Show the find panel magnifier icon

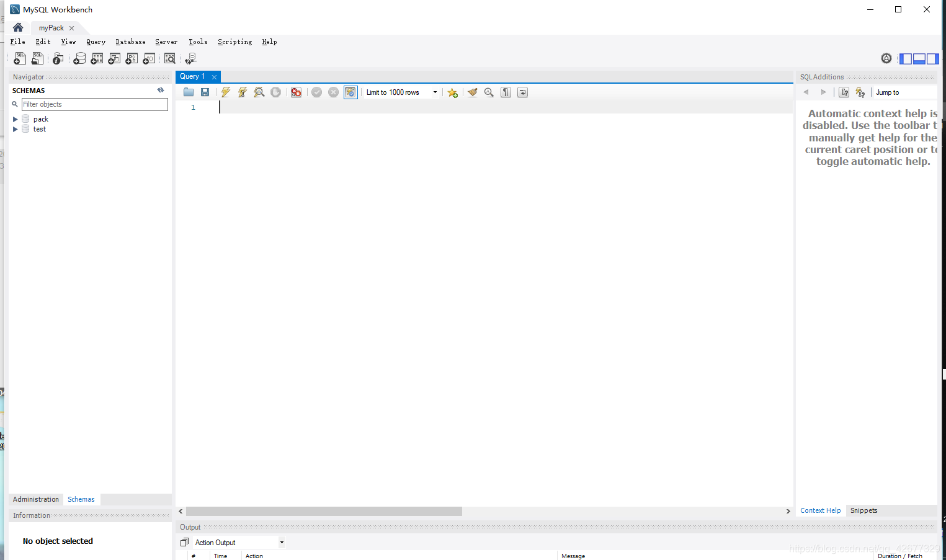pos(489,92)
